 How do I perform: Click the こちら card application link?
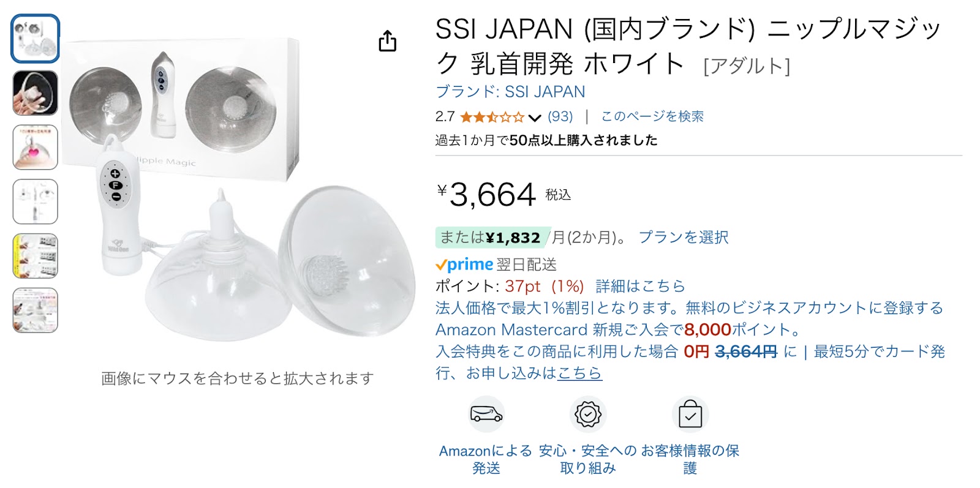[x=579, y=373]
